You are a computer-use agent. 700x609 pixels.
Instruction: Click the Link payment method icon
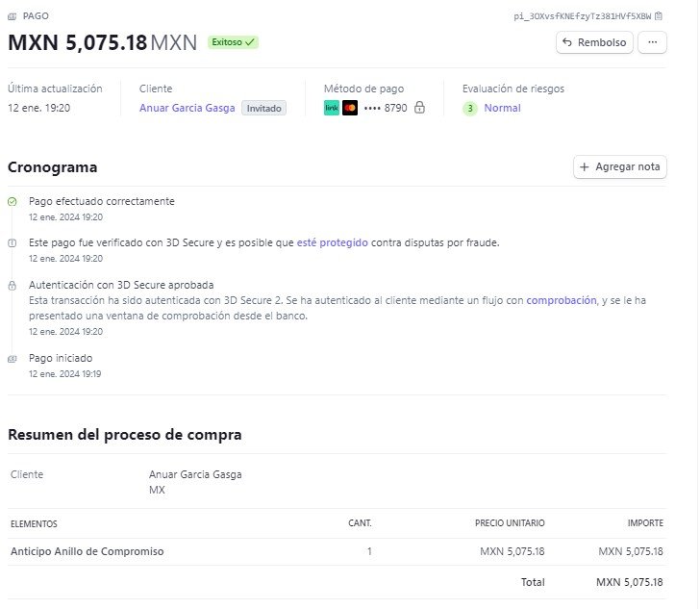[x=331, y=108]
